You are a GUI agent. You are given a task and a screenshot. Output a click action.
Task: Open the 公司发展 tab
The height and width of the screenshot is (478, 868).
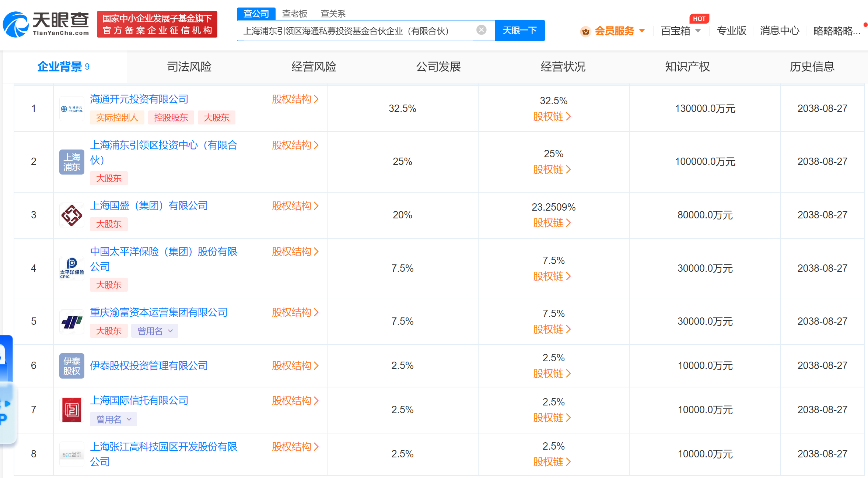pyautogui.click(x=438, y=67)
